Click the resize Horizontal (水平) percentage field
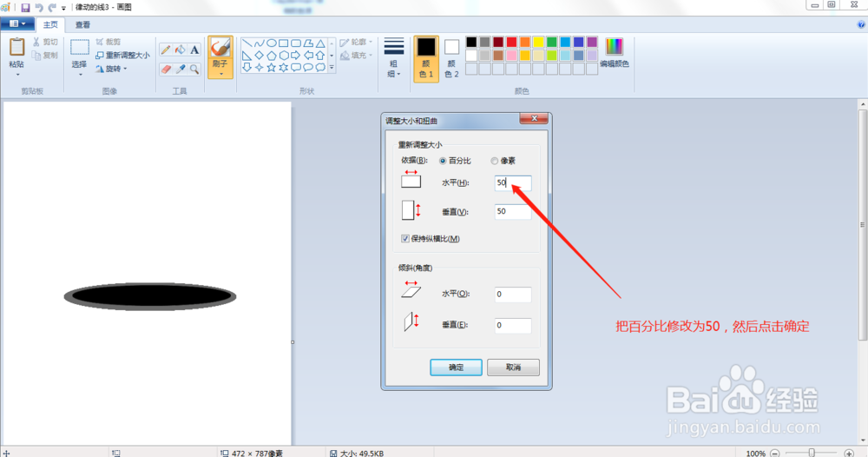 coord(513,182)
